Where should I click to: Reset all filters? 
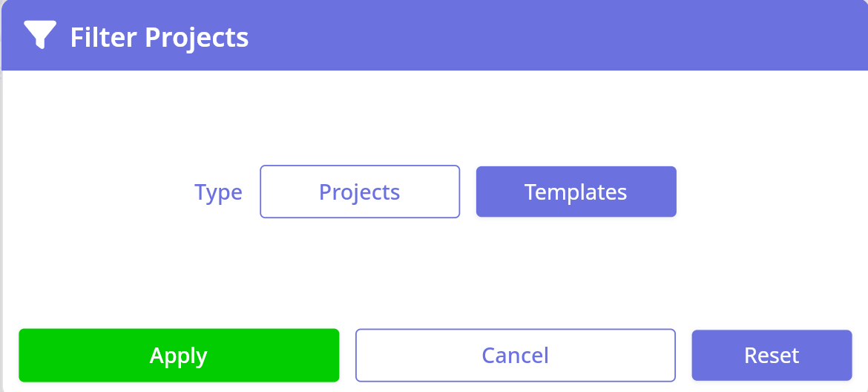pos(772,356)
